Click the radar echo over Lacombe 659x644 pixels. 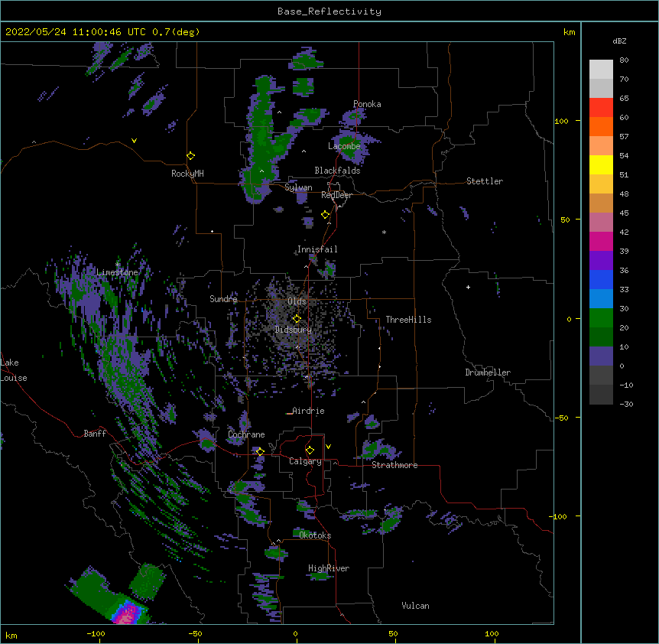(352, 147)
